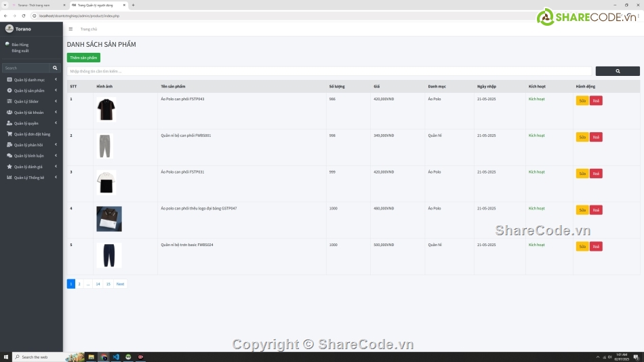Select the Trang Quản lý browser tab
The image size is (644, 362).
click(98, 5)
